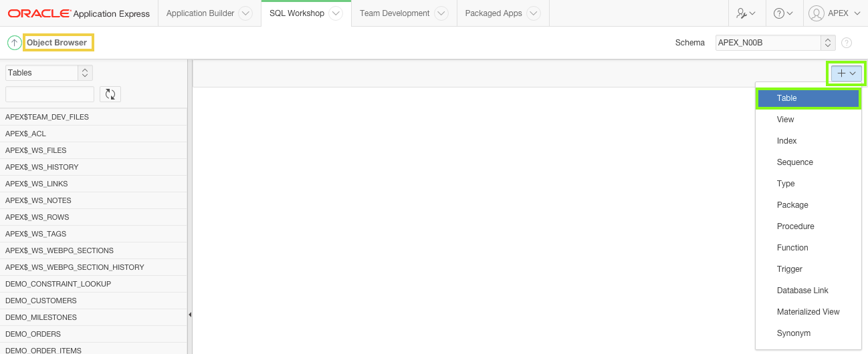Open the Team Development tab
868x354 pixels.
click(x=395, y=13)
